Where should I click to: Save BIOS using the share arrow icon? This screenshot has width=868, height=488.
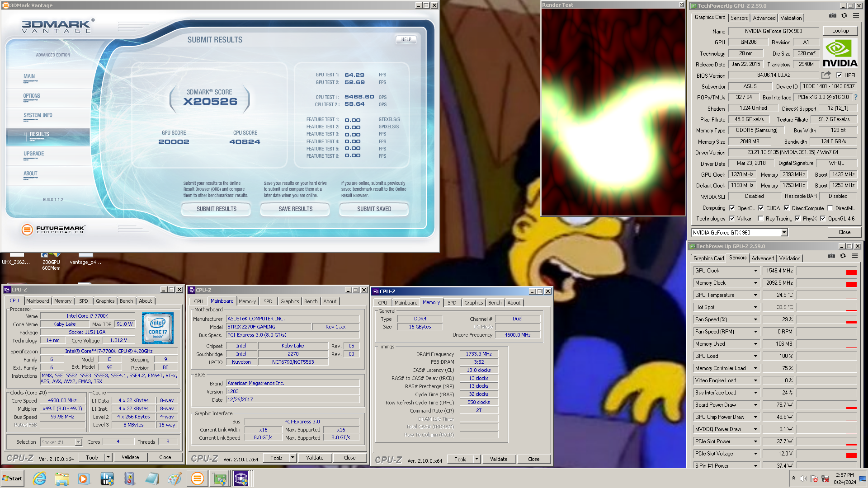pyautogui.click(x=826, y=75)
